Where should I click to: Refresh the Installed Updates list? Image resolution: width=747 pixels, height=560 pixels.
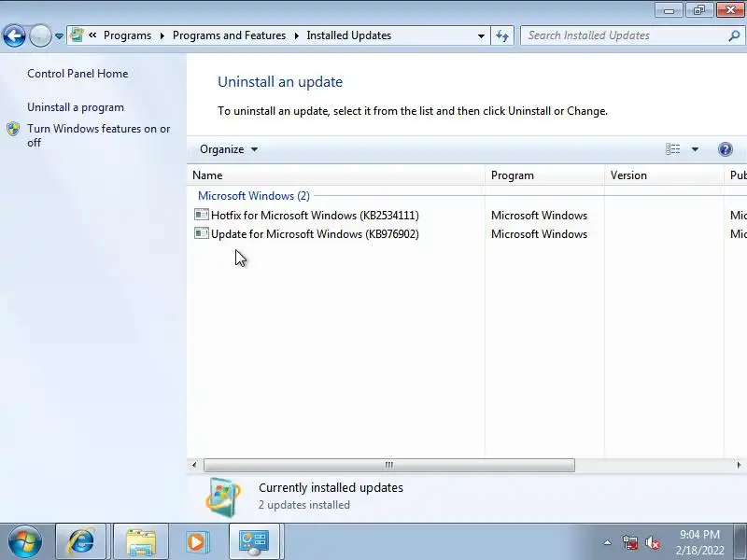point(502,35)
